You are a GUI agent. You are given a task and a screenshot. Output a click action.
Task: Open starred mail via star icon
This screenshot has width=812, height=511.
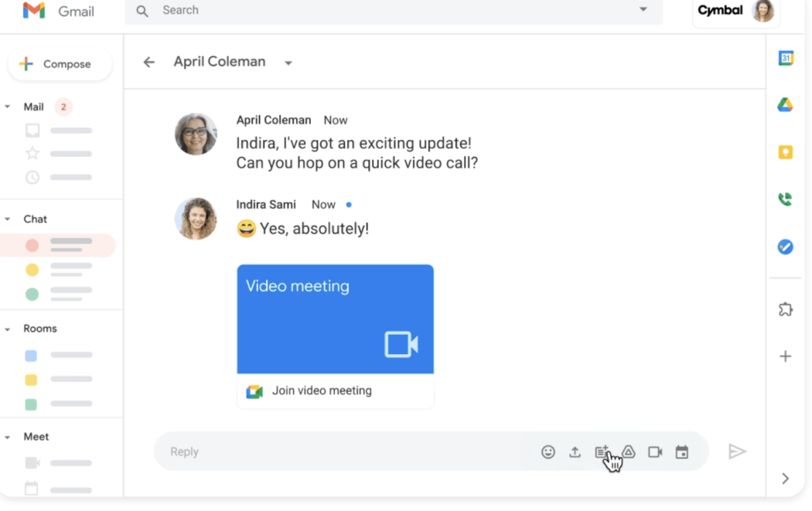coord(32,153)
